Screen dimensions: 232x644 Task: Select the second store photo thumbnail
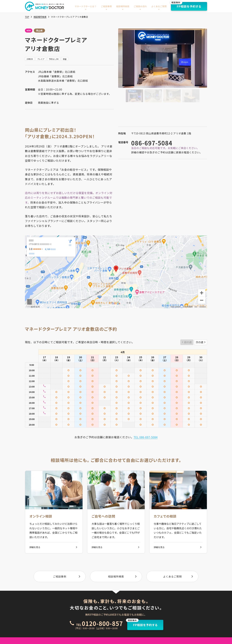pos(153,96)
